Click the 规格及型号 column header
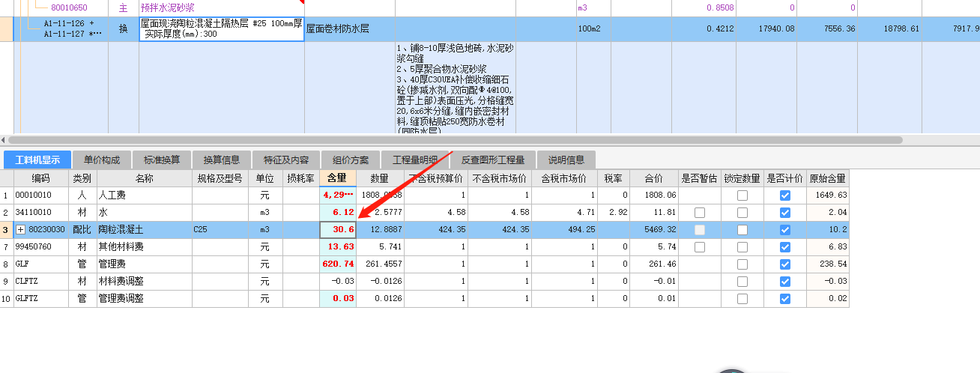 220,178
